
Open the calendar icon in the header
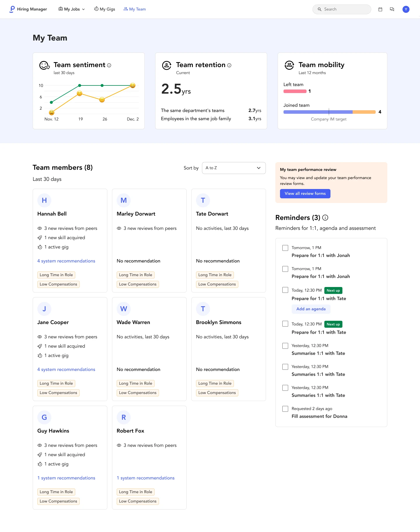(x=380, y=9)
